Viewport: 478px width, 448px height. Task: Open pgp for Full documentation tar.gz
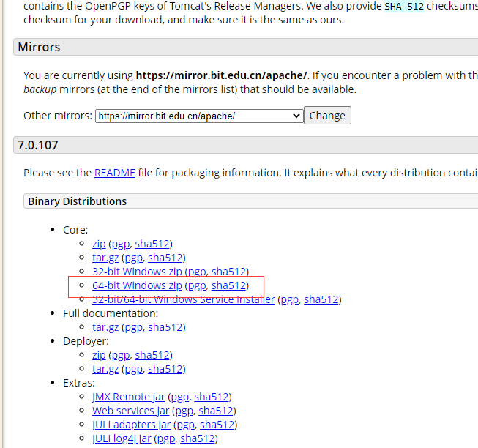coord(134,327)
